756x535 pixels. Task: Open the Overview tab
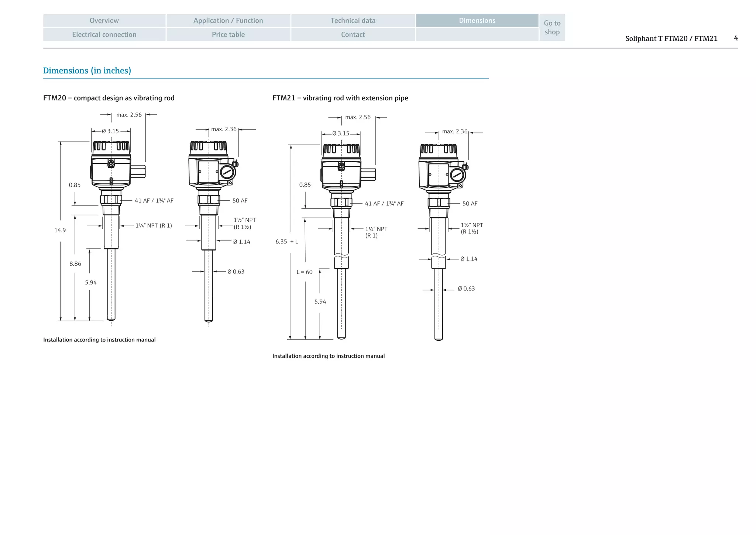click(104, 21)
